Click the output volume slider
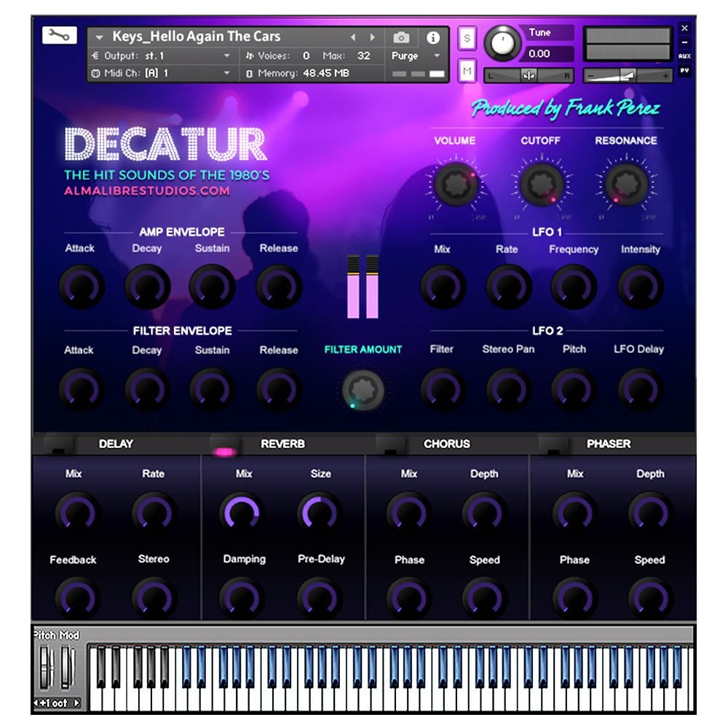This screenshot has width=728, height=728. 628,75
